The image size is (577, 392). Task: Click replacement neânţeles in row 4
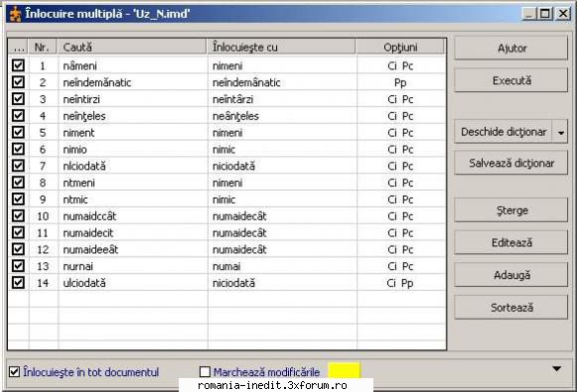click(x=235, y=116)
